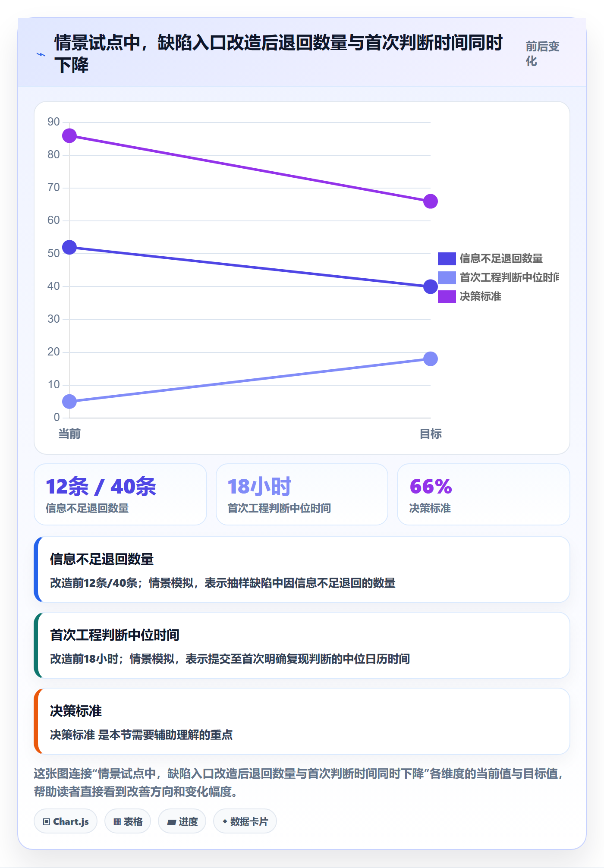
Task: Click the Chart.js tag square icon
Action: coord(47,821)
